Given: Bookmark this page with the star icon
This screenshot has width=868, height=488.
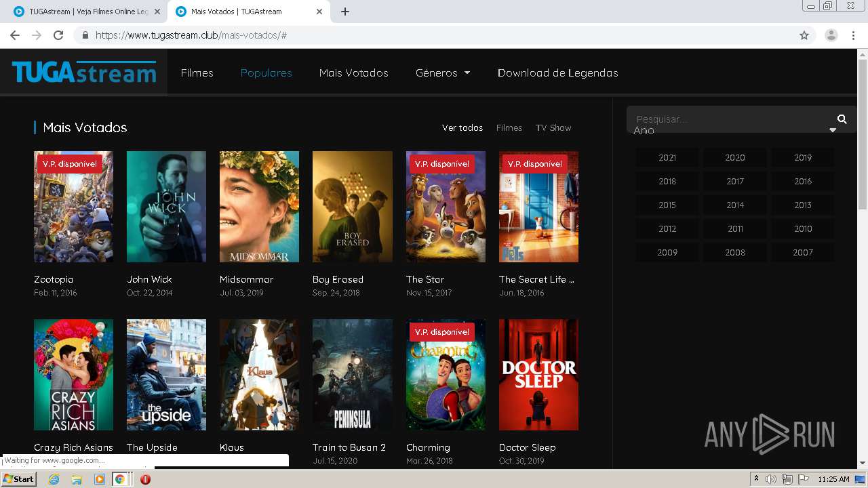Looking at the screenshot, I should [x=804, y=35].
